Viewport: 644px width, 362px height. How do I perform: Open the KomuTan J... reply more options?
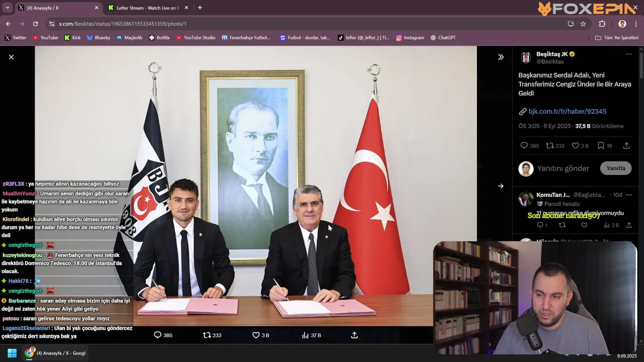(628, 195)
